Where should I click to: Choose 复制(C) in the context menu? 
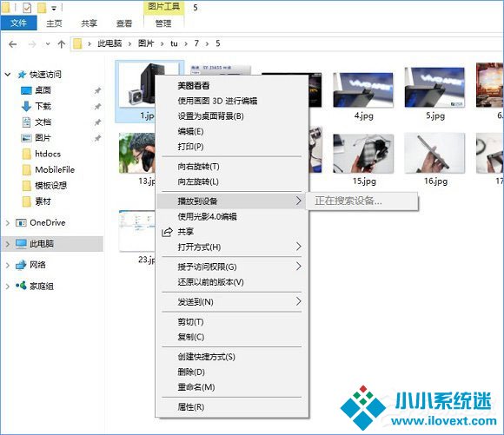pyautogui.click(x=231, y=337)
